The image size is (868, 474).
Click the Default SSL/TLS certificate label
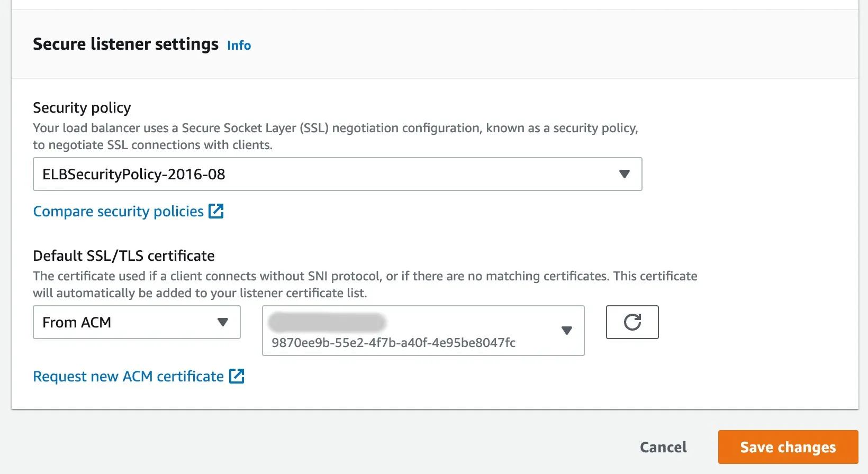(x=123, y=256)
